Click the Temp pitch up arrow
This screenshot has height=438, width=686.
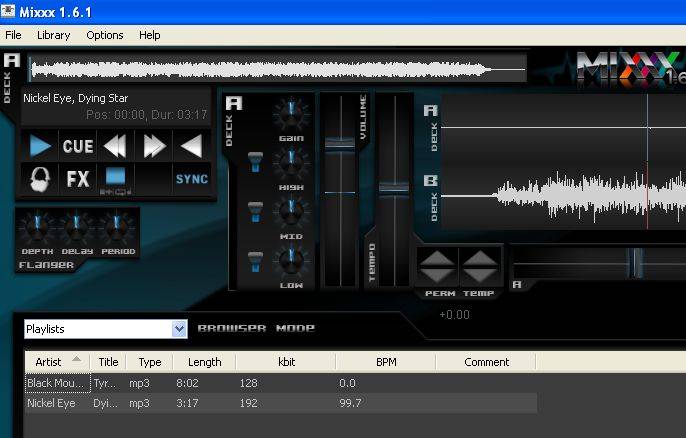(x=480, y=258)
